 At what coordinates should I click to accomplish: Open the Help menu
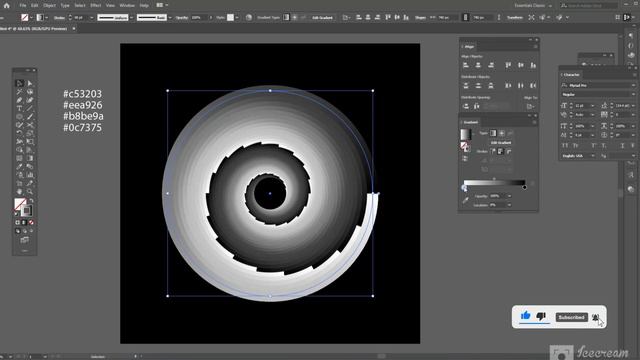144,5
